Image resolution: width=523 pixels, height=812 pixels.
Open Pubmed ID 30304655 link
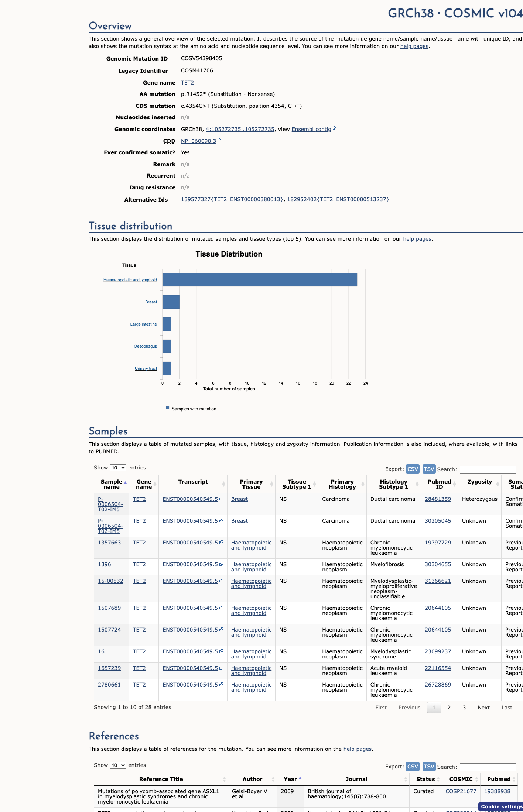(x=438, y=564)
